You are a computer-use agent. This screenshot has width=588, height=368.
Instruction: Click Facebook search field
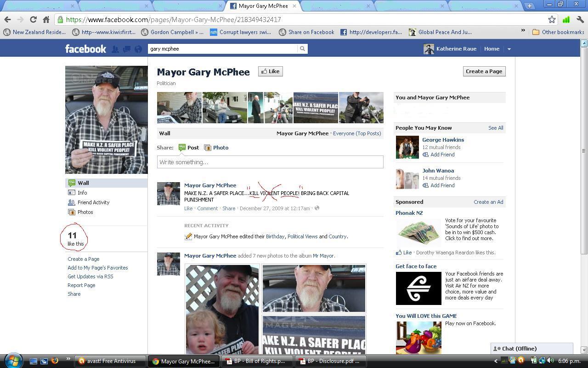click(223, 49)
